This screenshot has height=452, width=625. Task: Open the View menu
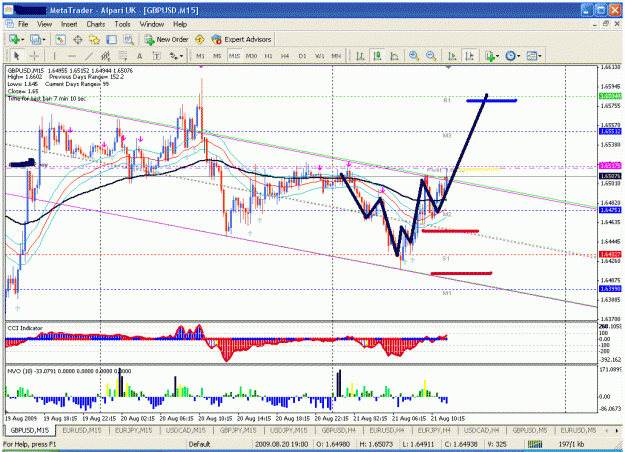(x=44, y=24)
